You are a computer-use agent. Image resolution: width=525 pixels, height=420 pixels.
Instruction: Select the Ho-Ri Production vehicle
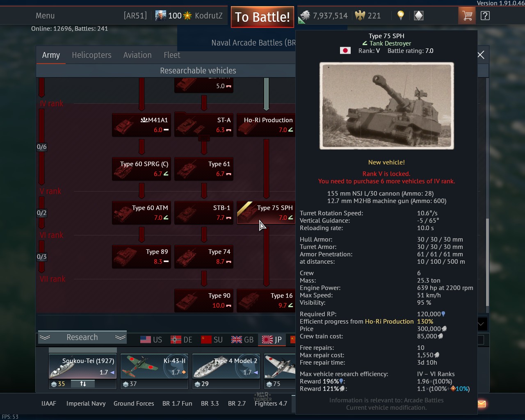click(x=266, y=125)
